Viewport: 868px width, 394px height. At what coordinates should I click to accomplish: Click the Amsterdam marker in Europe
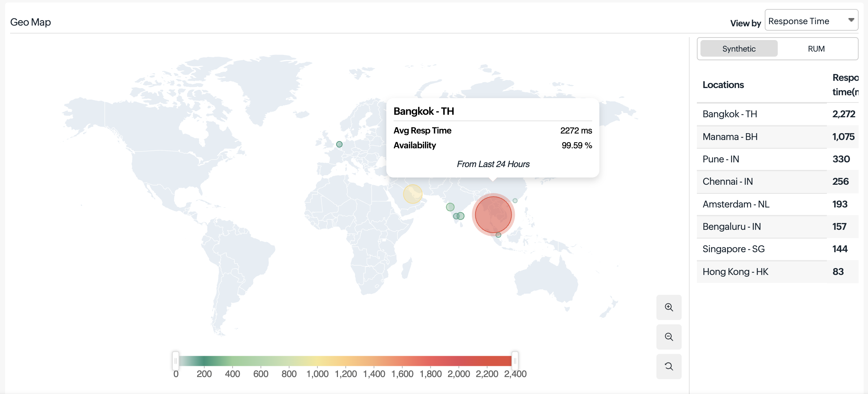[x=339, y=144]
